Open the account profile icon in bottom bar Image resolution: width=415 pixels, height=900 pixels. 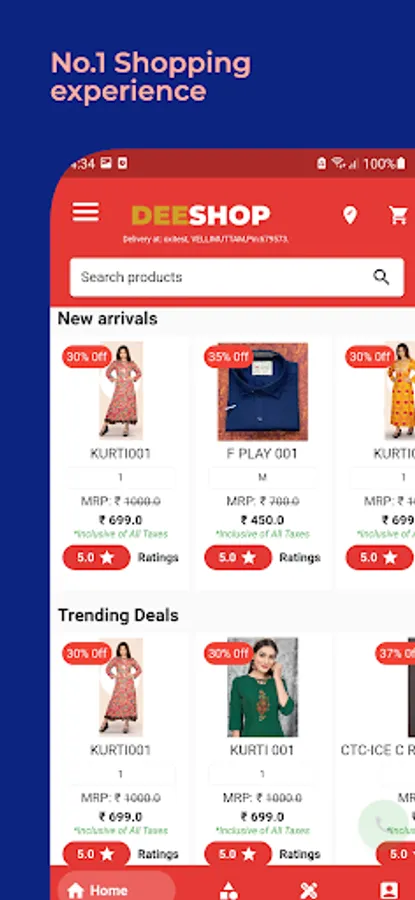coord(389,890)
